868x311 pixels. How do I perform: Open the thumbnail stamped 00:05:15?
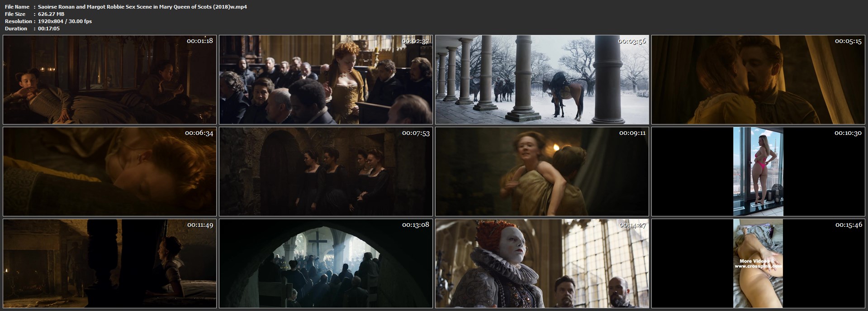coord(758,80)
